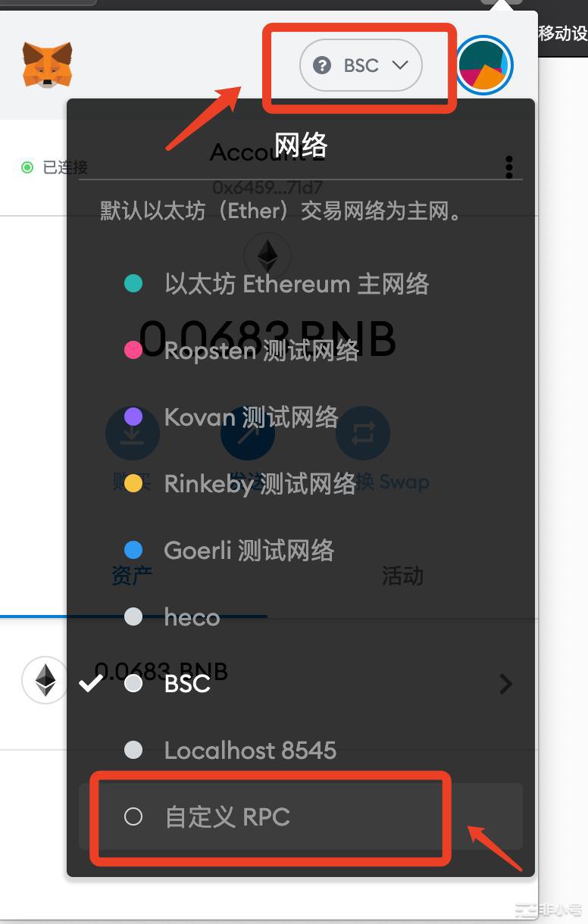Choose Kovan 测试网络 from the list
588x924 pixels.
pos(251,417)
